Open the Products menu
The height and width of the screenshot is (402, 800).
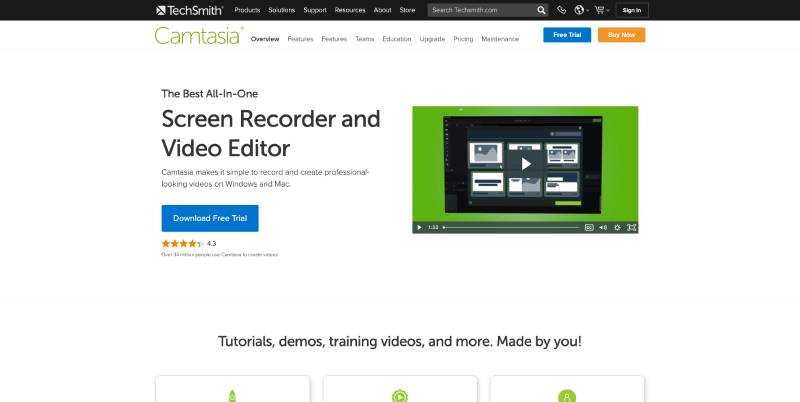(247, 10)
